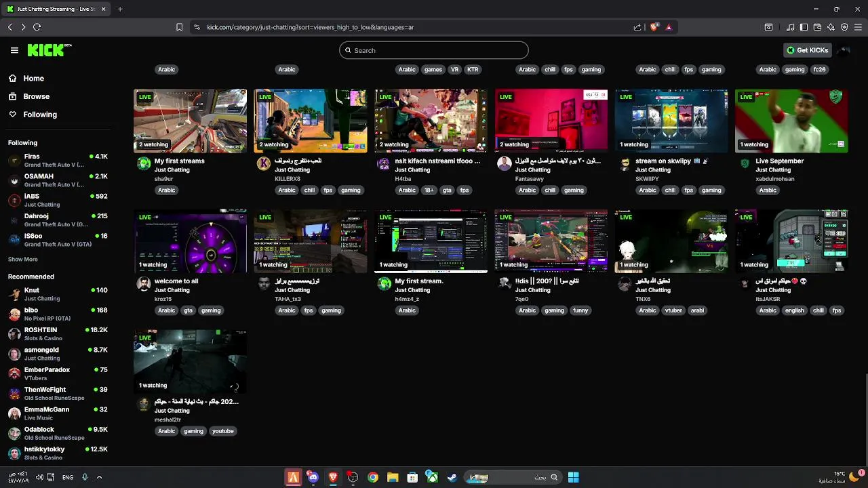Open KILLERX8 channel avatar

click(x=264, y=163)
